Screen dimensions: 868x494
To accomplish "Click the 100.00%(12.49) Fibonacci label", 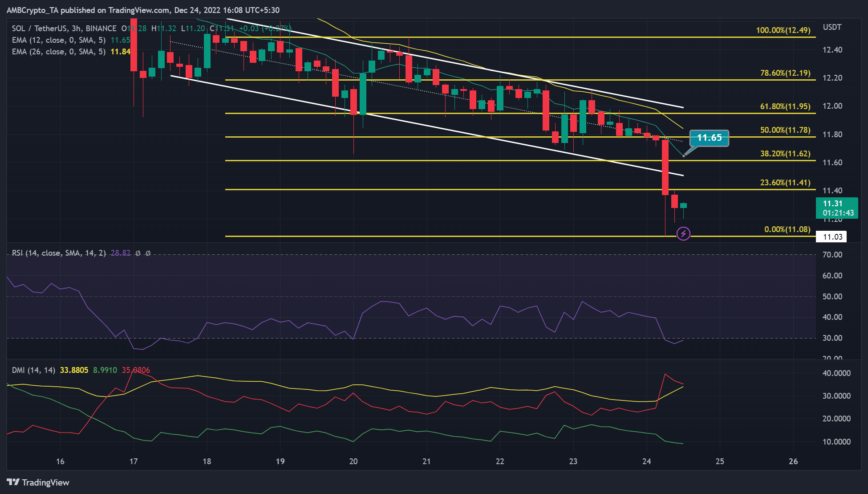I will click(783, 30).
